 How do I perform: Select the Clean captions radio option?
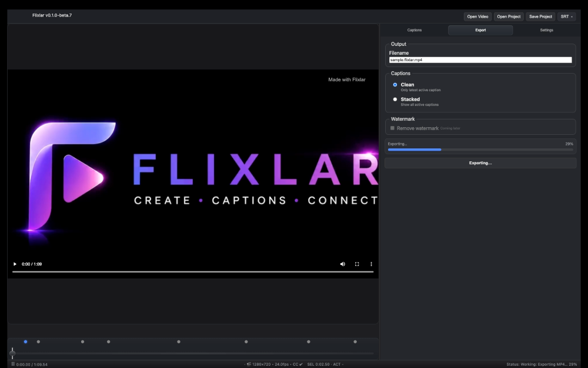click(395, 85)
